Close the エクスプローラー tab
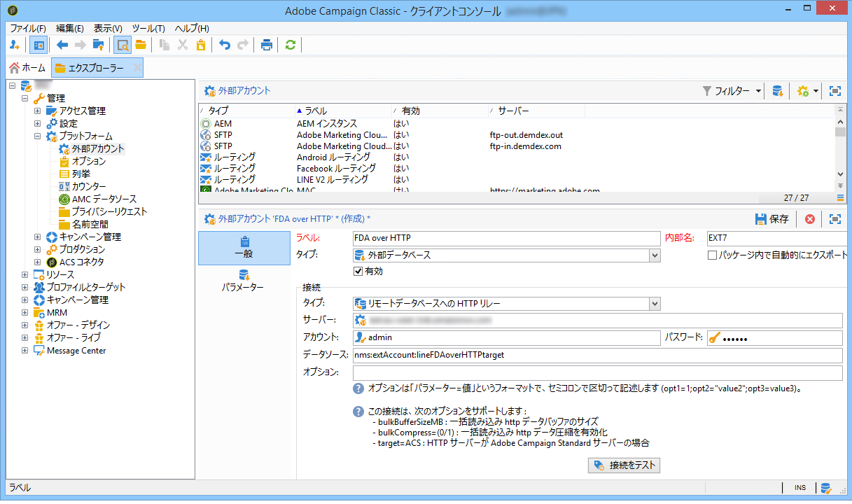852x504 pixels. click(x=137, y=68)
